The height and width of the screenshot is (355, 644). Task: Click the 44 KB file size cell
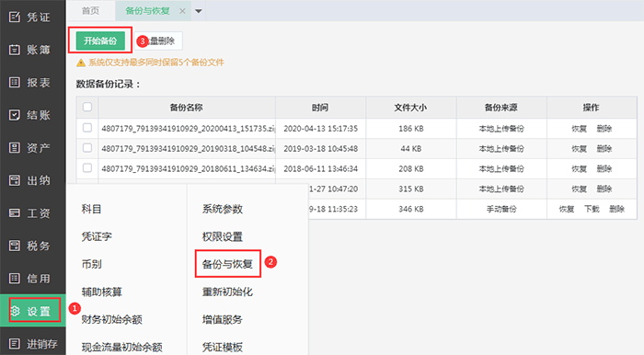[410, 149]
